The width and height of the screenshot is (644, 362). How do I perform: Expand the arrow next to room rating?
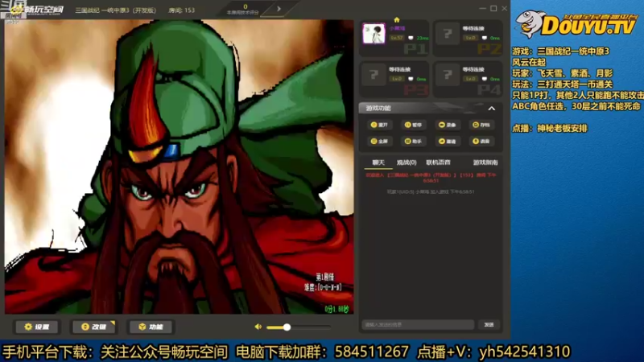click(x=279, y=9)
